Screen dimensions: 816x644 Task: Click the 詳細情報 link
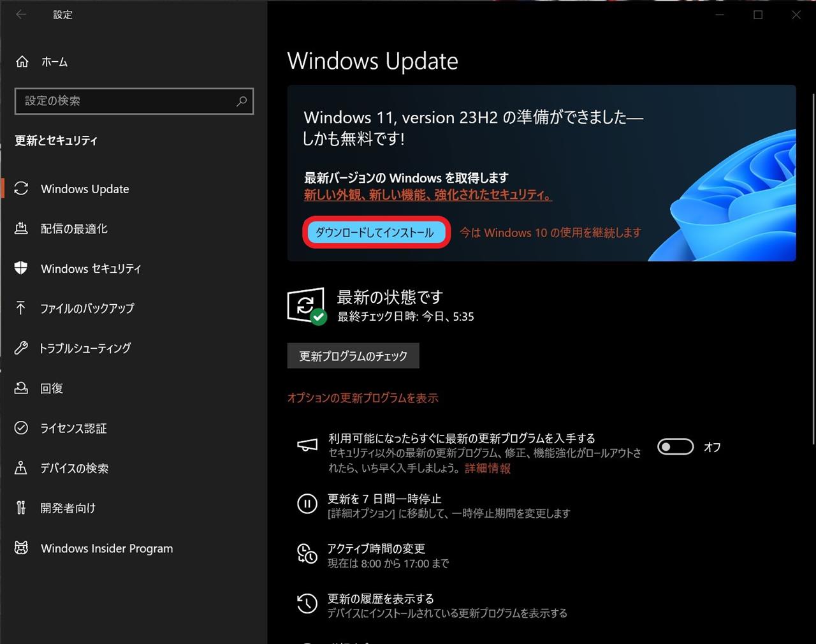[488, 469]
